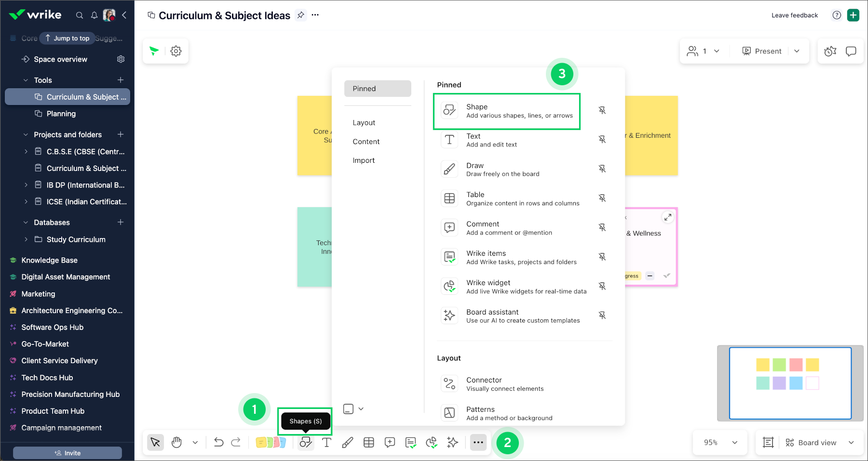Click the green create plus button
868x461 pixels.
[853, 15]
